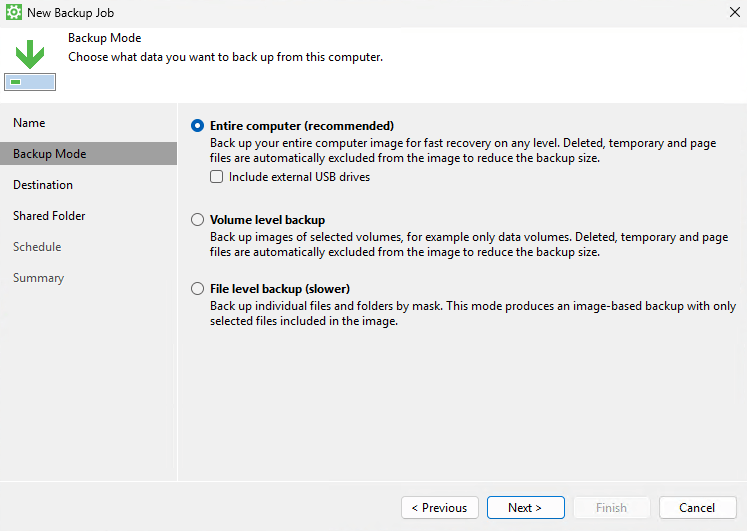The height and width of the screenshot is (531, 747).
Task: Enable Include external USB drives checkbox
Action: click(216, 177)
